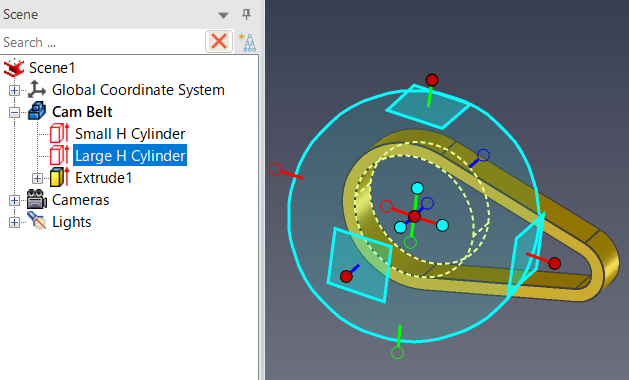
Task: Click the Cameras icon in the tree
Action: coord(37,199)
